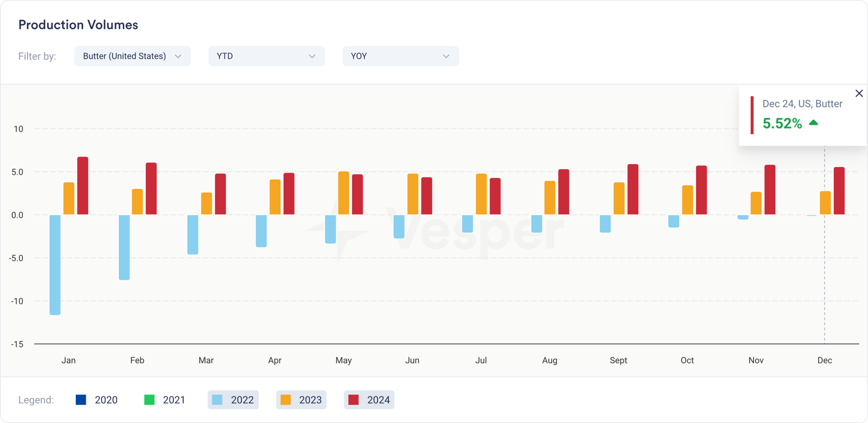Expand the YTD period dropdown

[266, 56]
